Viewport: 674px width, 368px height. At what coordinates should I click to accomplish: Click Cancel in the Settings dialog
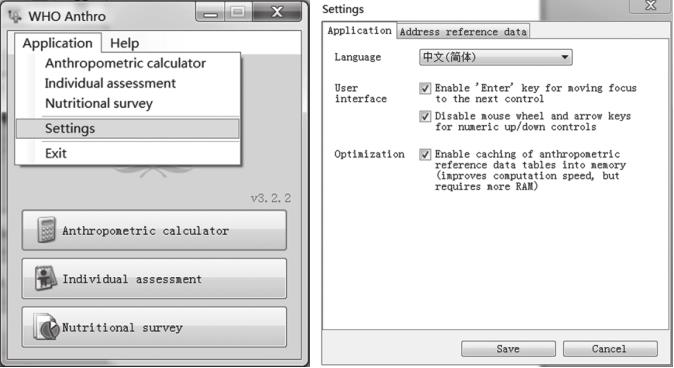click(x=610, y=349)
